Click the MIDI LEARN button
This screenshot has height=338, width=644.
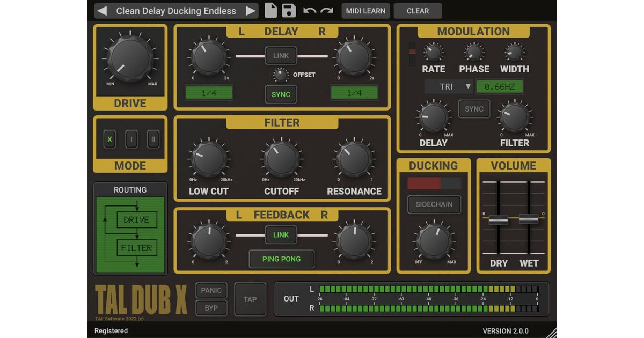coord(365,11)
